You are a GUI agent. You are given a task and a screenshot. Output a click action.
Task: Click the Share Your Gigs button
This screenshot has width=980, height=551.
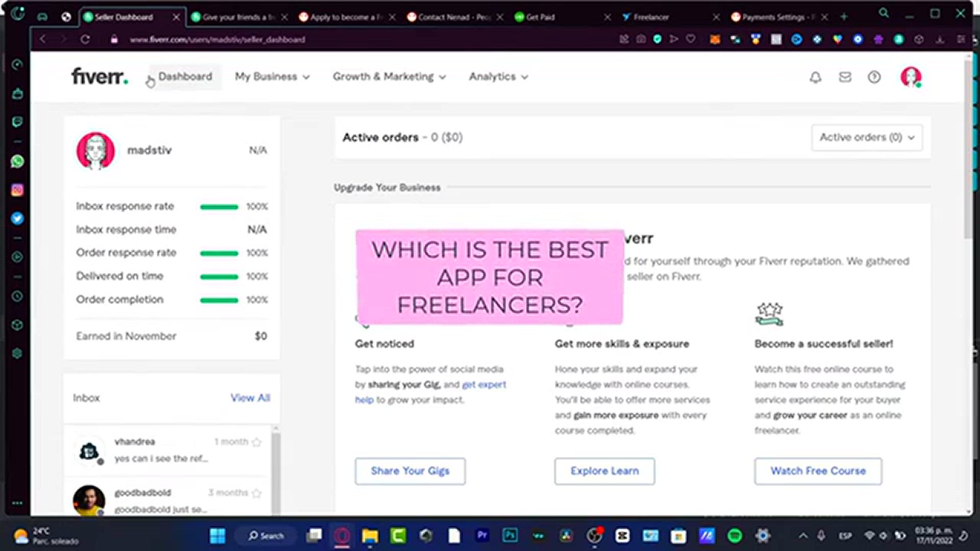point(410,471)
